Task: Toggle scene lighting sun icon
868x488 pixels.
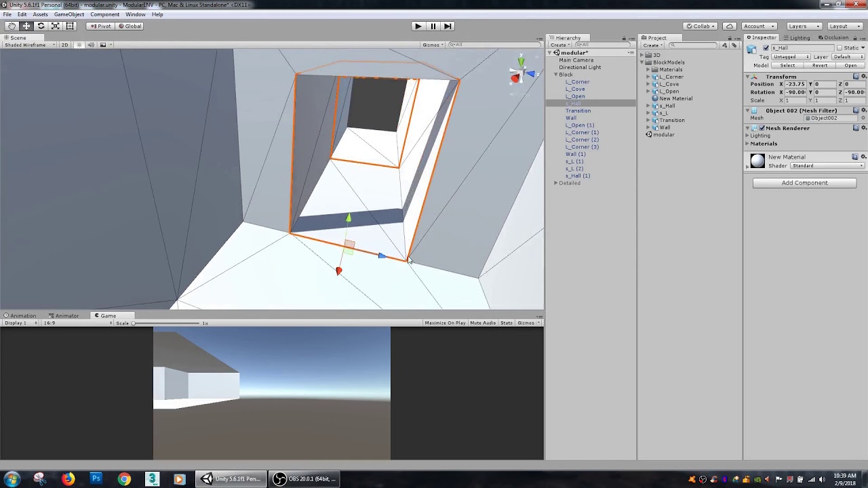Action: click(x=79, y=45)
